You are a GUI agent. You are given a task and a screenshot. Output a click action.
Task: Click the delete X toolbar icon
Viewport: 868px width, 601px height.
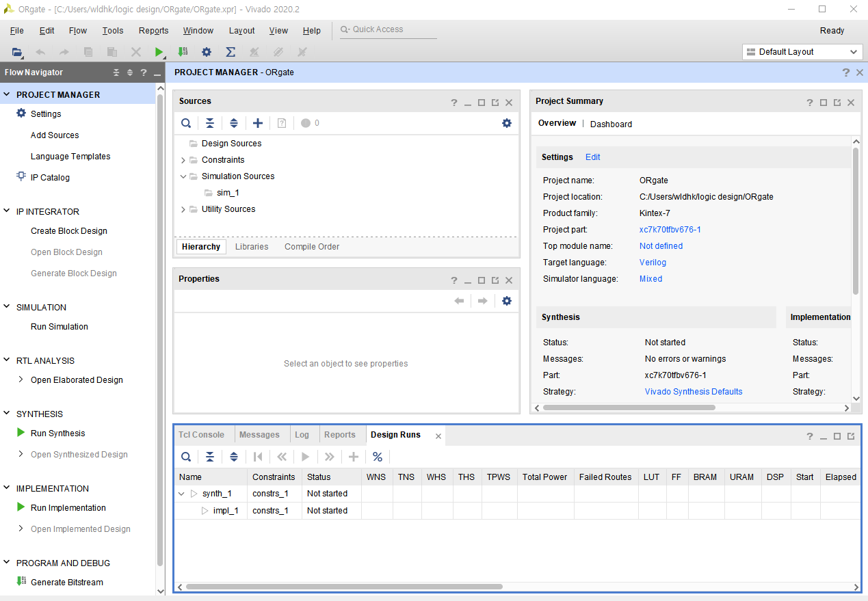click(x=135, y=52)
